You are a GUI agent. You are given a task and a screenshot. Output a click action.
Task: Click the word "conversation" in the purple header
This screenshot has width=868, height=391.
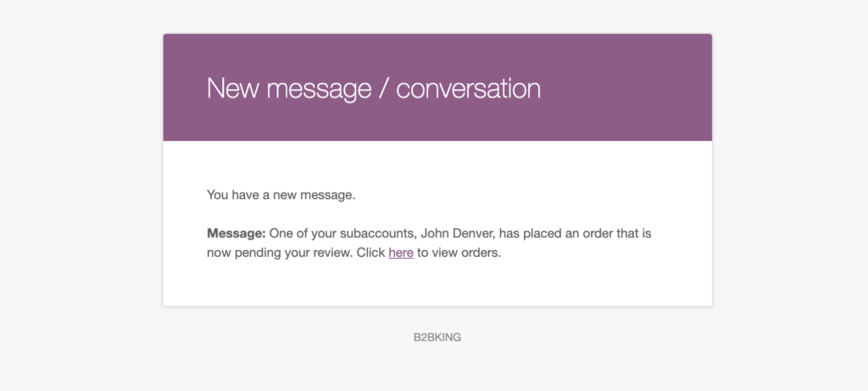tap(468, 88)
